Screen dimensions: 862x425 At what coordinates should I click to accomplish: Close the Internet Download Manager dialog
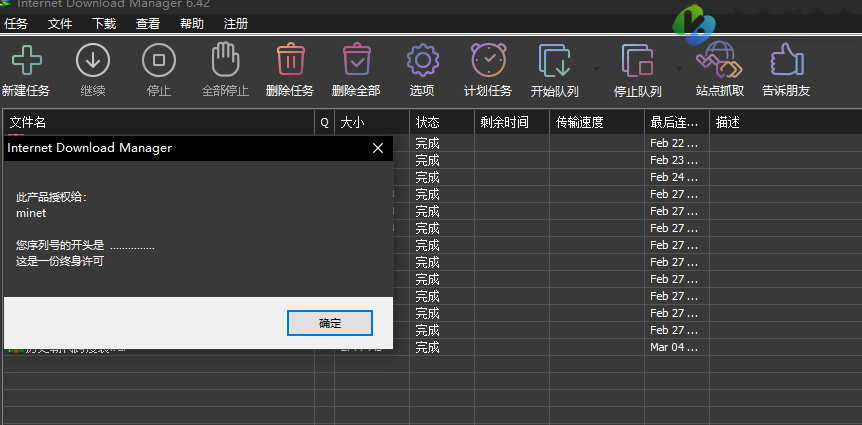(x=378, y=148)
